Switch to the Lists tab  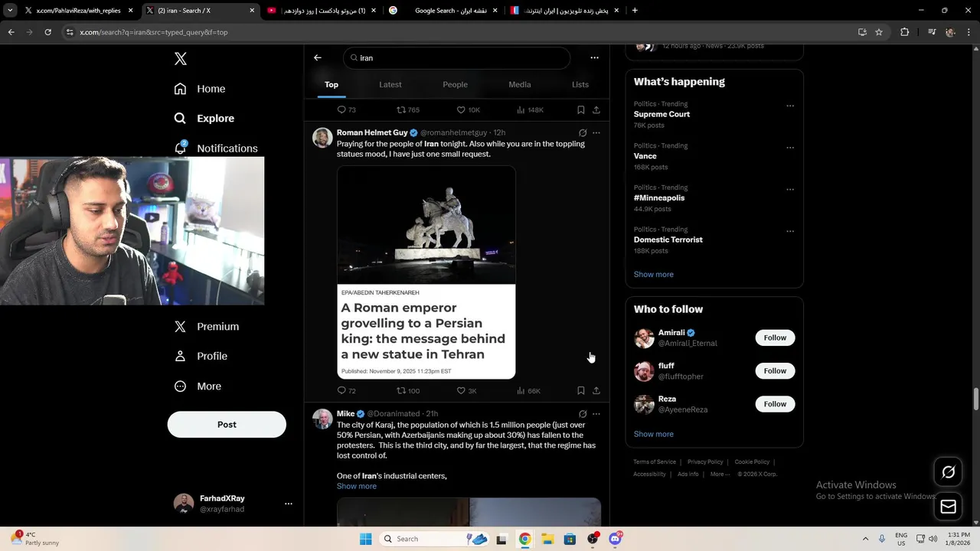click(580, 85)
